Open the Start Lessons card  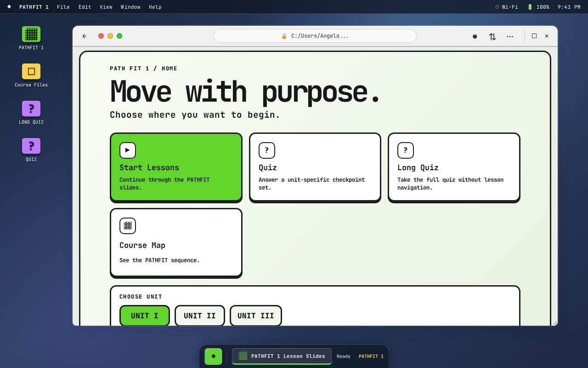(x=176, y=167)
